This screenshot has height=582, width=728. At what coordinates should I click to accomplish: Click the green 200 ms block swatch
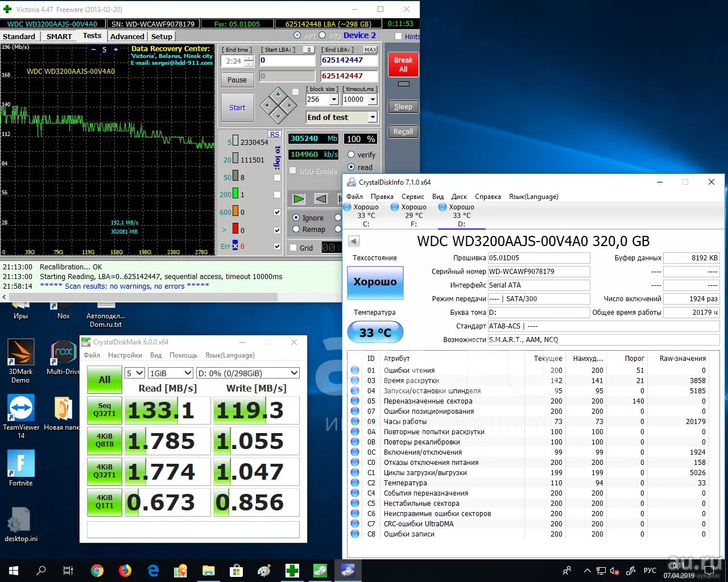click(235, 194)
